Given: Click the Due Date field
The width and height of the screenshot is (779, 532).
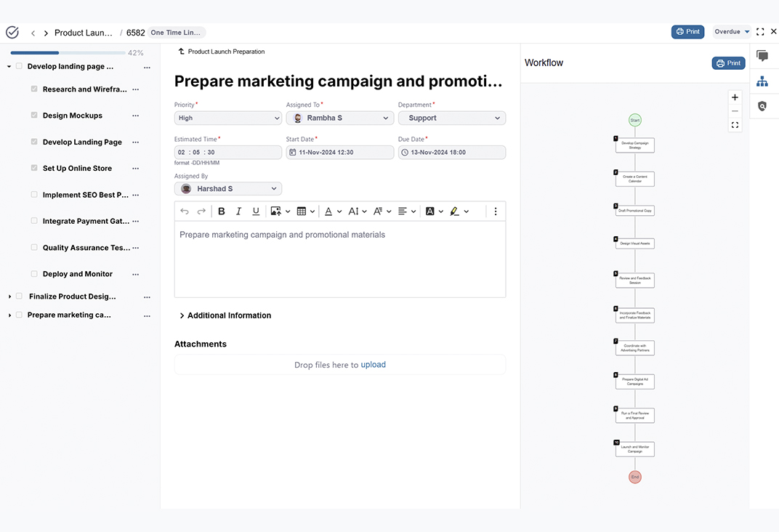Looking at the screenshot, I should 452,153.
